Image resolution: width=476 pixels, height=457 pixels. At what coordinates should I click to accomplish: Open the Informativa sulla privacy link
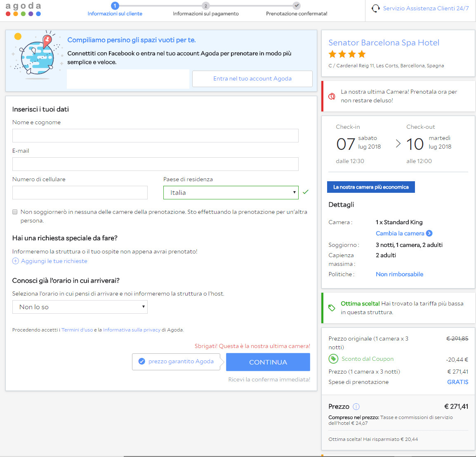coord(132,330)
